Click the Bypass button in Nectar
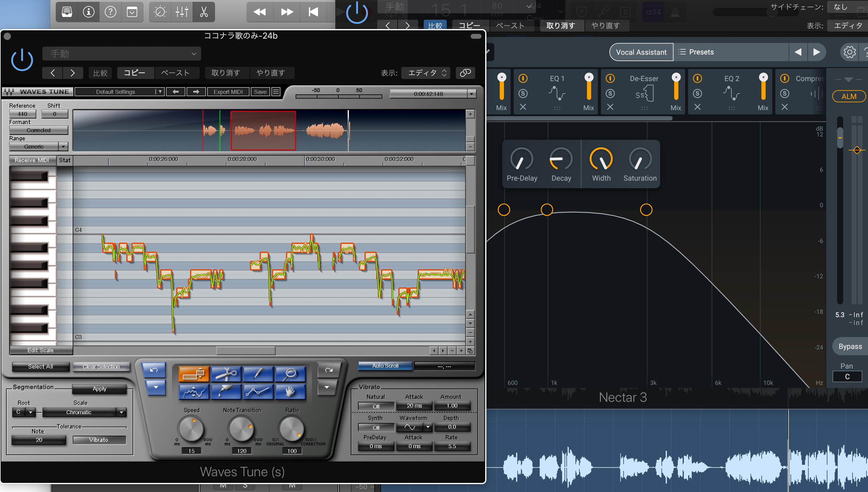 coord(850,346)
